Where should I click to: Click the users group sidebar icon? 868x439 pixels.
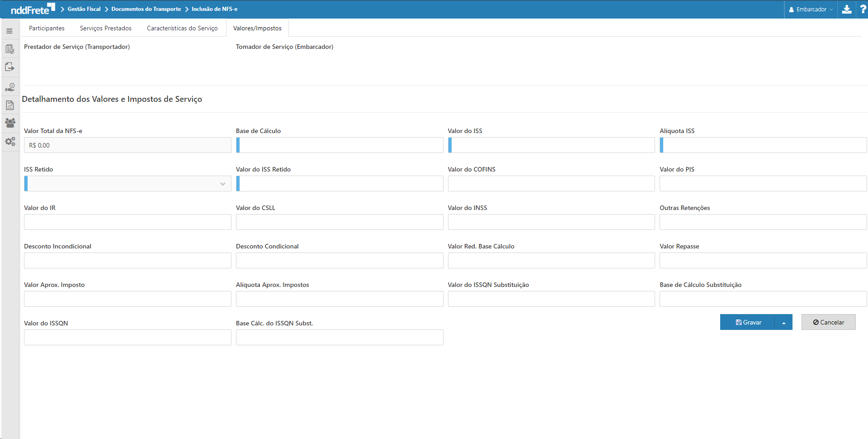click(9, 123)
